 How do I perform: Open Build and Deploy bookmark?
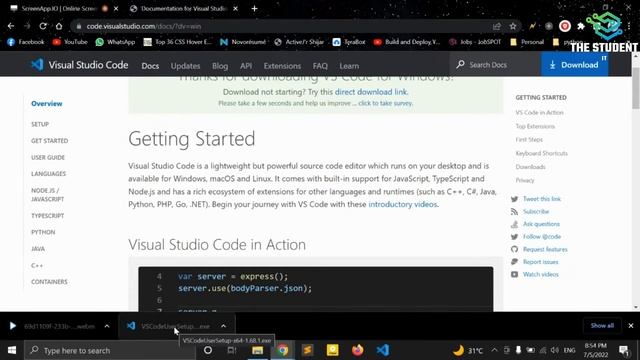(x=407, y=42)
